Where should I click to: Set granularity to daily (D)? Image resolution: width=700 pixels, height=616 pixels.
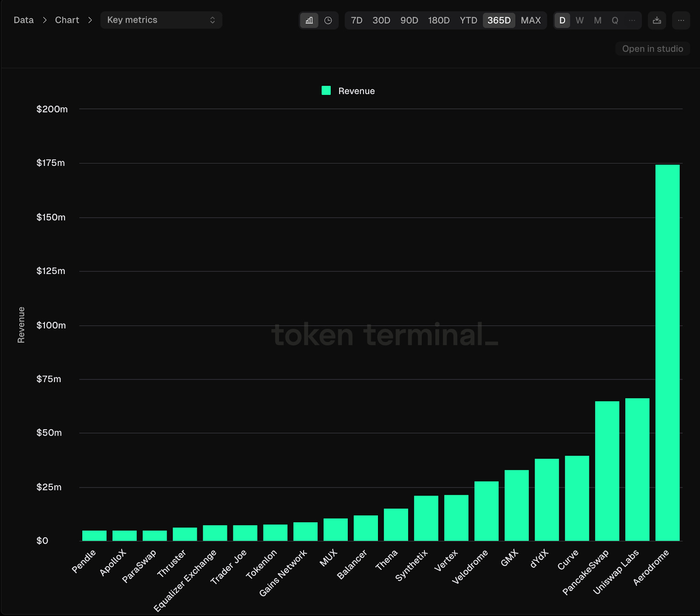(x=562, y=21)
